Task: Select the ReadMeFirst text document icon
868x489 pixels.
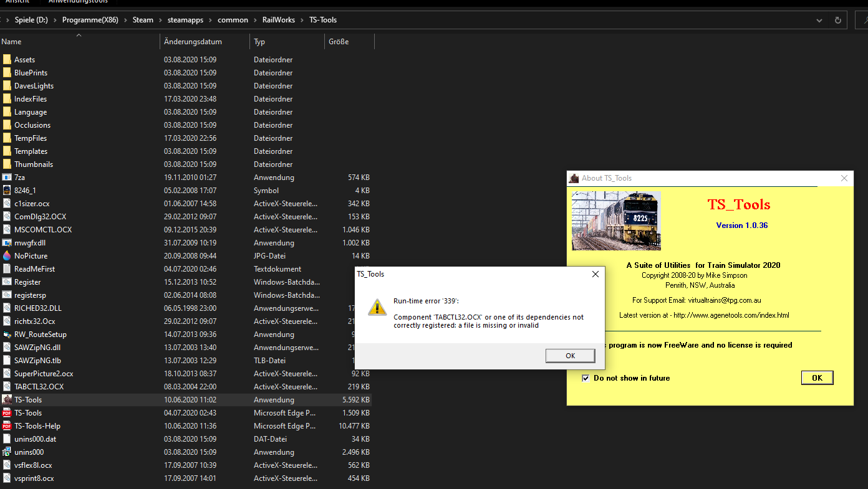Action: pos(7,269)
